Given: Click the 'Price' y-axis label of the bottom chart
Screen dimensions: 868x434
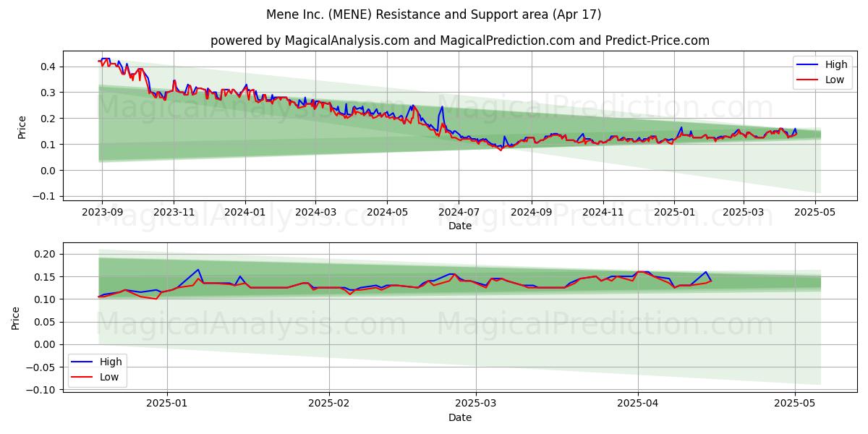Looking at the screenshot, I should (16, 318).
